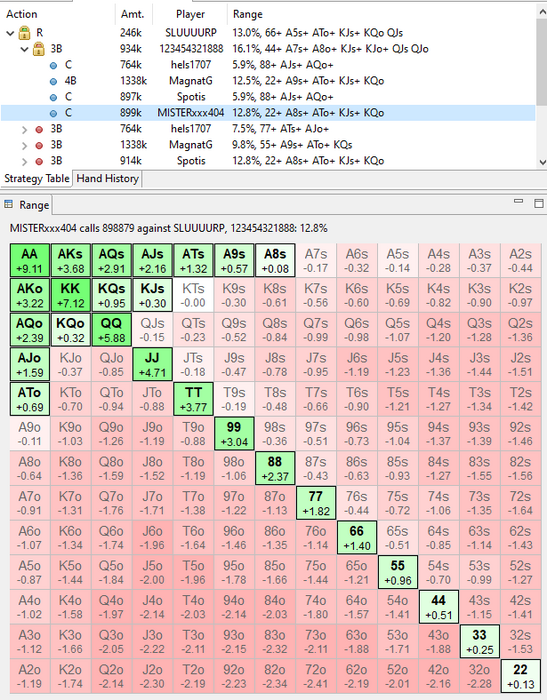Click the blue dot icon on the MISTERxxx404 call row
This screenshot has width=547, height=700.
[54, 113]
